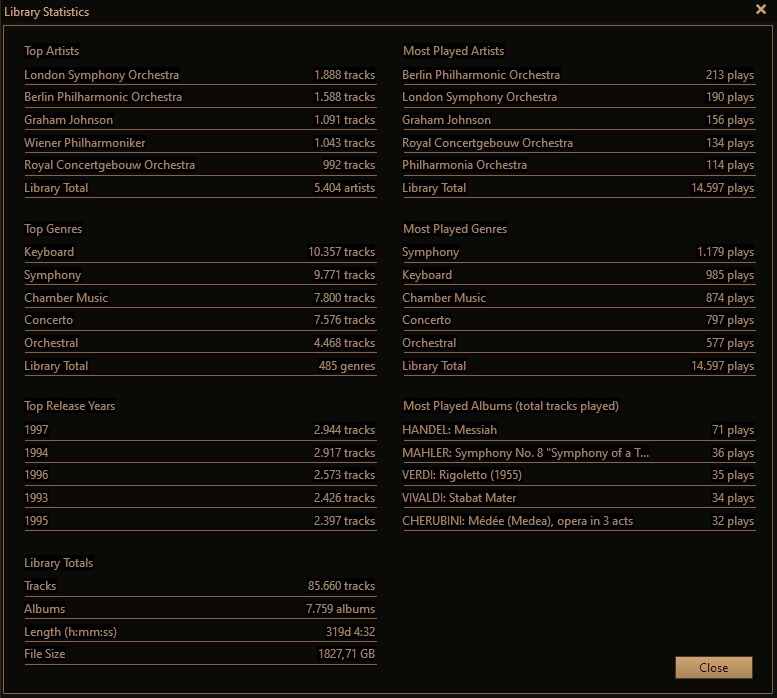777x698 pixels.
Task: Click the Most Played Artists heading
Action: coord(453,51)
